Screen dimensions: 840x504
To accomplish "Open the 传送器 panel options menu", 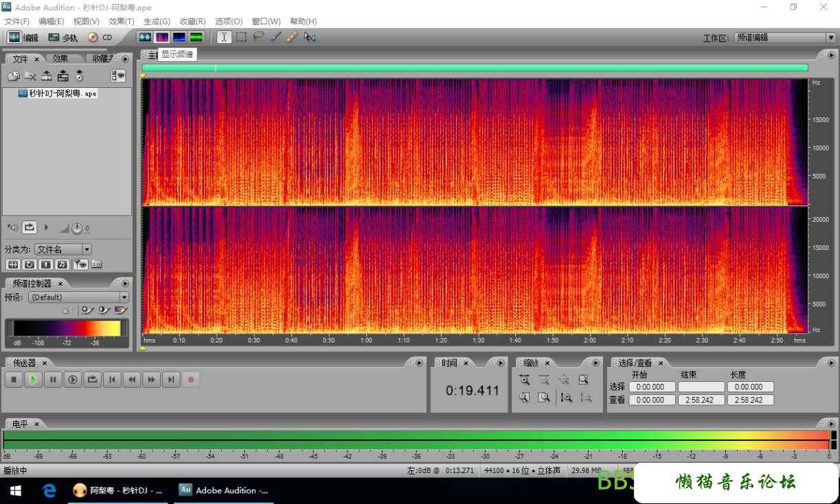I will pyautogui.click(x=419, y=363).
